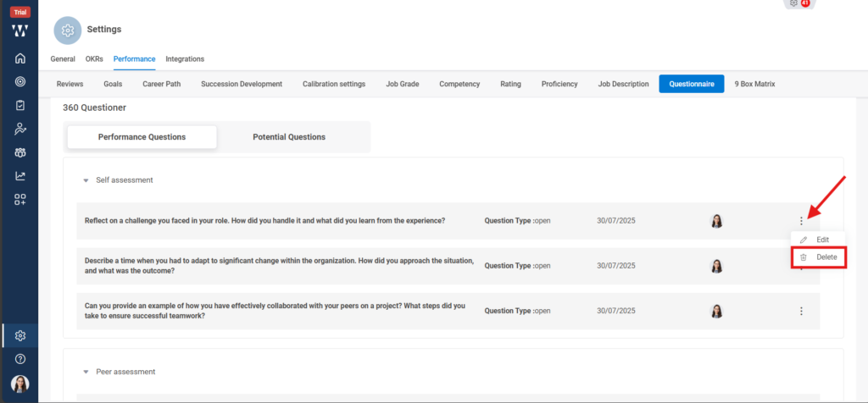Click date 30/07/2025 in 'Reflect on a challenge' row

[615, 221]
